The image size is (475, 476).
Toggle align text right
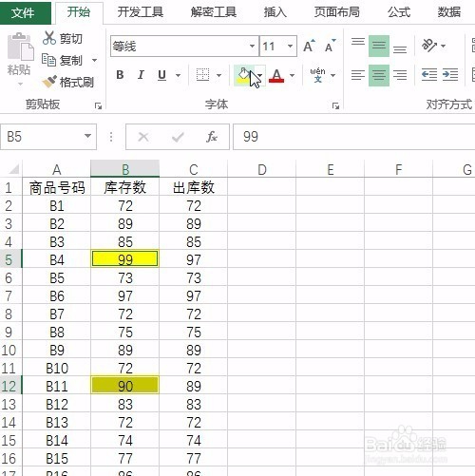(x=400, y=75)
